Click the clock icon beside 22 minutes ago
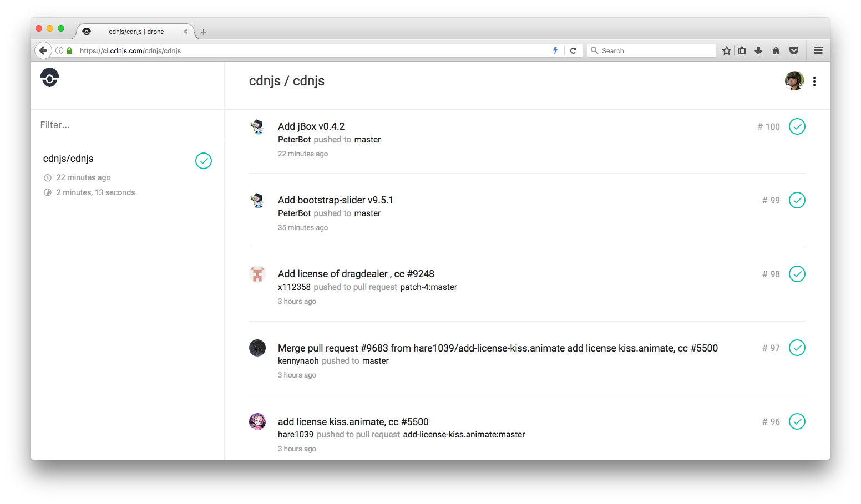The height and width of the screenshot is (504, 861). click(48, 178)
